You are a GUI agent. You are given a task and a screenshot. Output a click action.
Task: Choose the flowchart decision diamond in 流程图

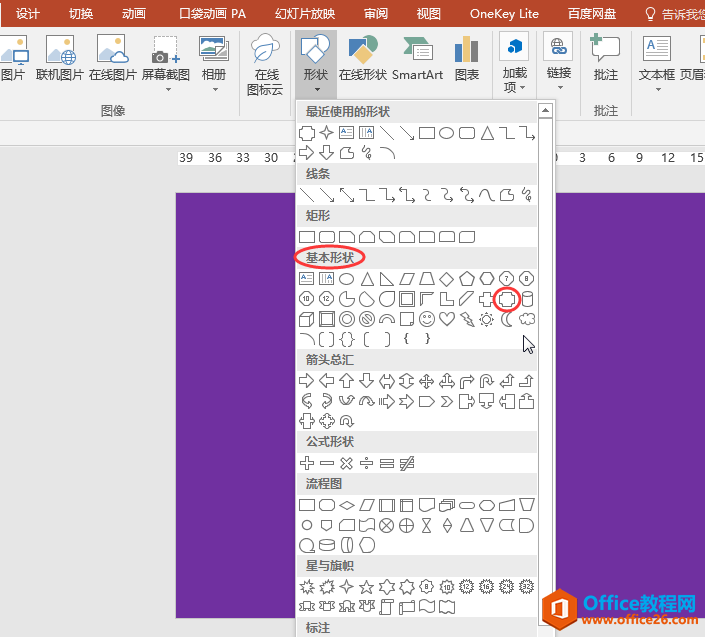click(347, 506)
